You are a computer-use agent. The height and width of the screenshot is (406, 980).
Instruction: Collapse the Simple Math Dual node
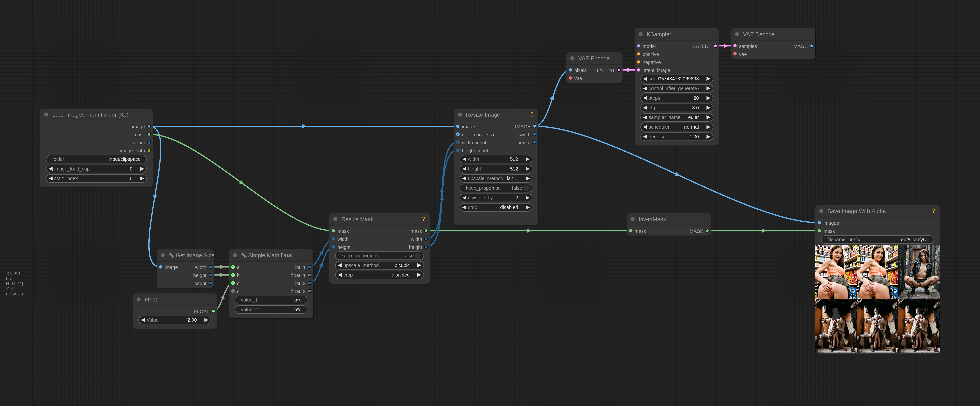tap(235, 255)
